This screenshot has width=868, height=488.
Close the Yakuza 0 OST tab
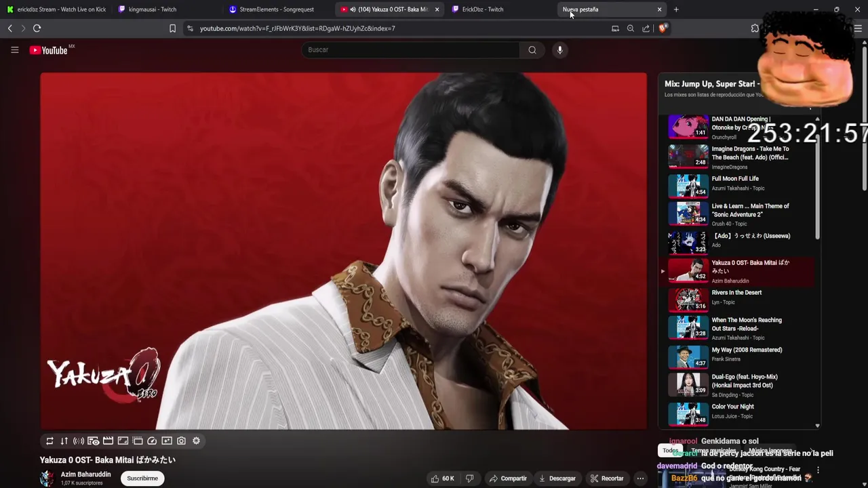[x=437, y=9]
